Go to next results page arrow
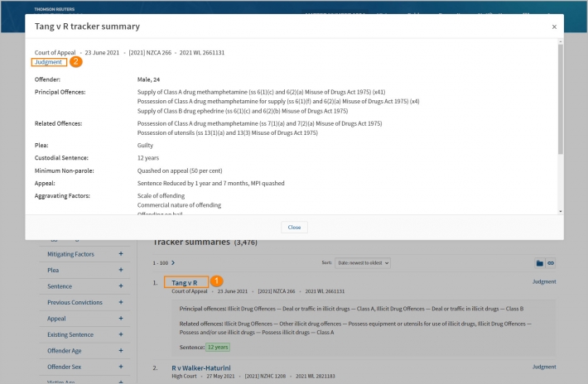 tap(173, 263)
